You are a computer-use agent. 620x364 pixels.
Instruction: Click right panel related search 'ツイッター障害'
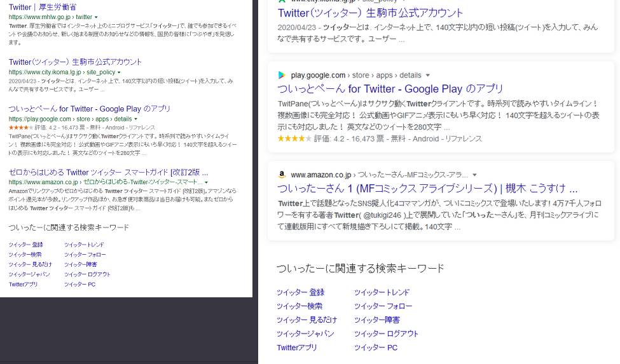[377, 320]
